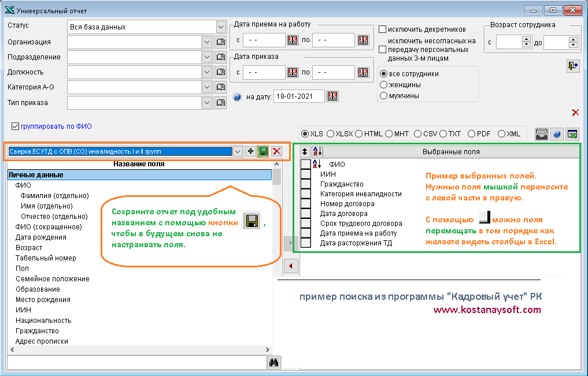Image resolution: width=588 pixels, height=376 pixels.
Task: Click the Выбранные поля column header
Action: click(x=451, y=152)
